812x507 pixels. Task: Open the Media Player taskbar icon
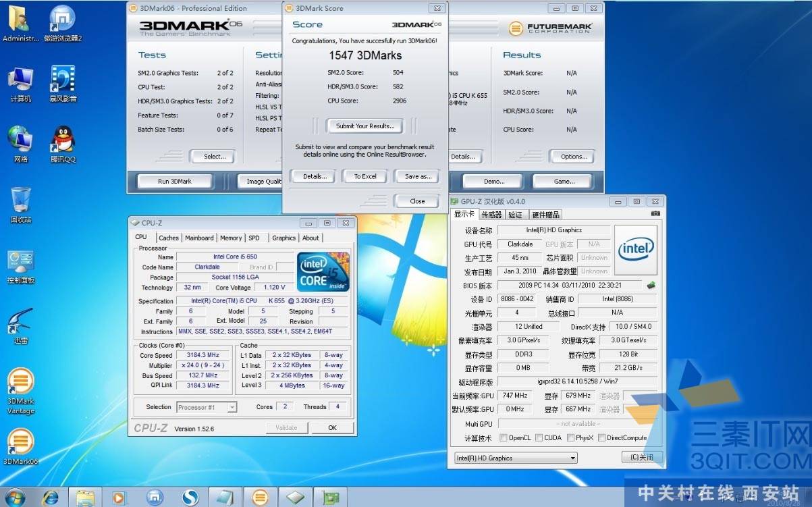118,498
